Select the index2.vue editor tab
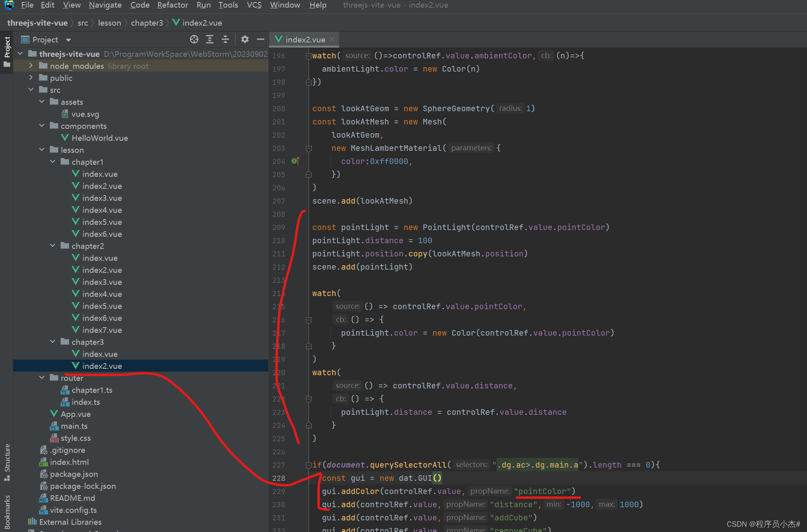 pyautogui.click(x=305, y=39)
